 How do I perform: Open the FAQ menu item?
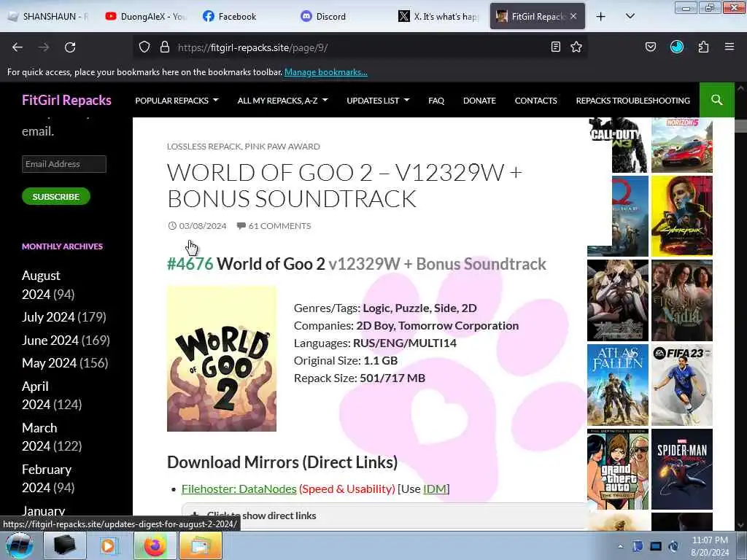tap(436, 101)
